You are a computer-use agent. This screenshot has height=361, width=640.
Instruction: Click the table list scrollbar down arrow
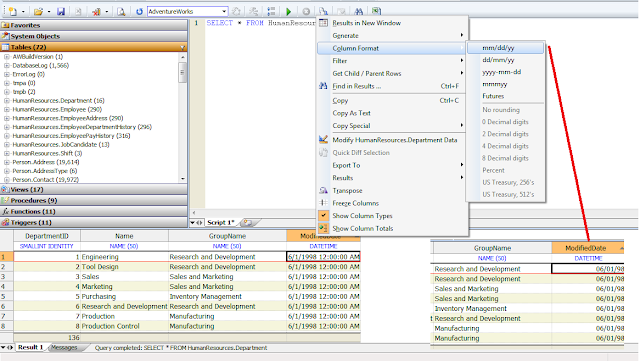(182, 179)
